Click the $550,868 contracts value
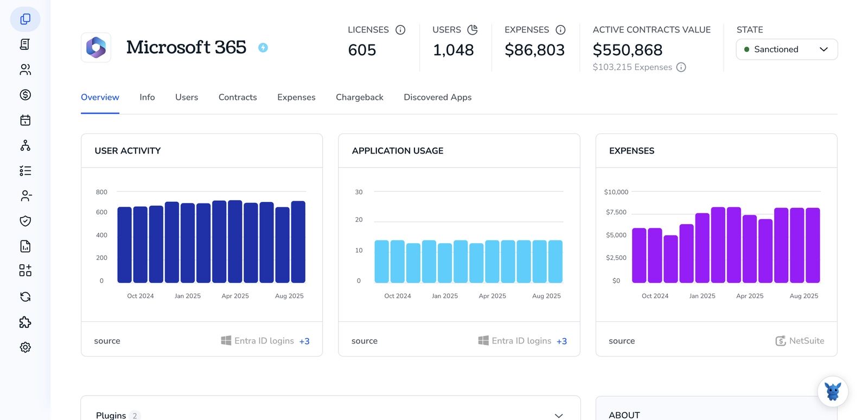Screen dimensions: 868x420 coord(627,50)
